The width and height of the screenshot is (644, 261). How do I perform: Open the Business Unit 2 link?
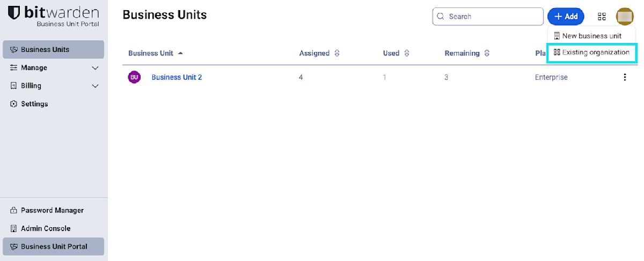tap(177, 77)
